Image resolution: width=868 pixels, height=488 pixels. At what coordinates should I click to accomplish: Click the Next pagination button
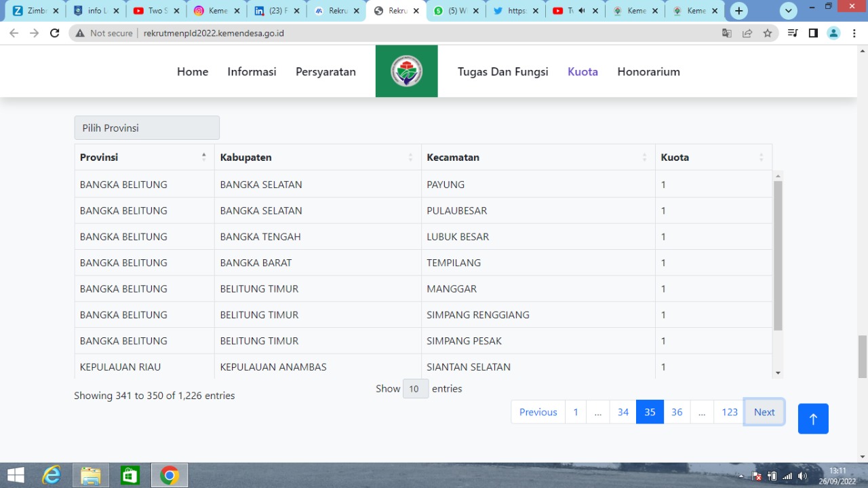(764, 412)
